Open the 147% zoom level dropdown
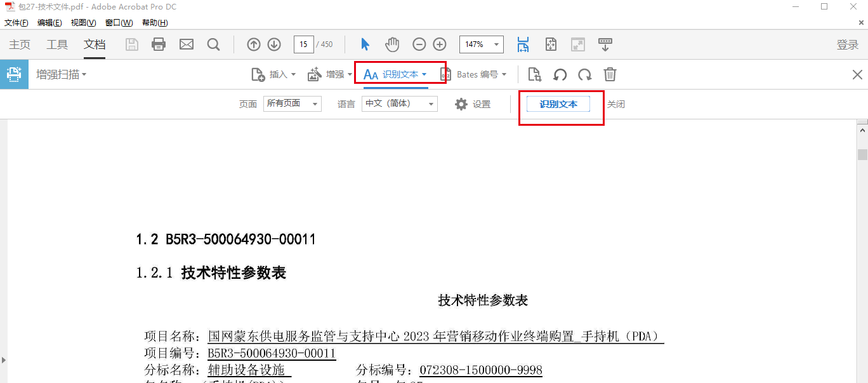868x383 pixels. tap(496, 44)
